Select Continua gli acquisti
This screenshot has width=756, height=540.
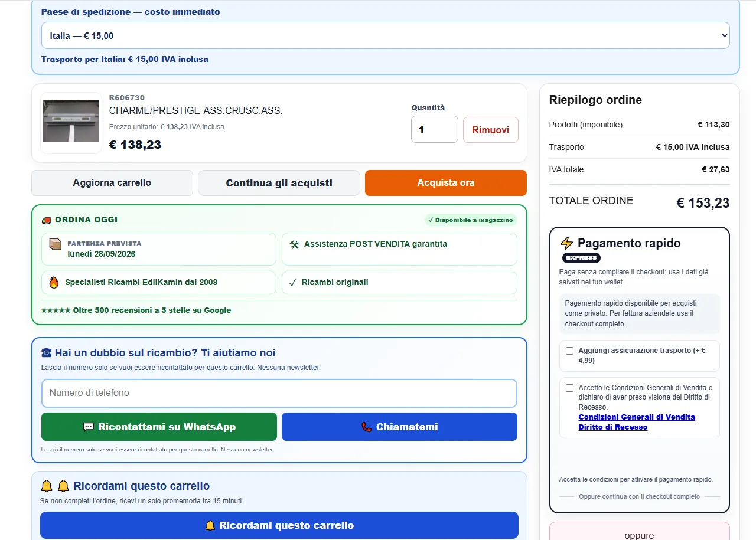coord(279,183)
